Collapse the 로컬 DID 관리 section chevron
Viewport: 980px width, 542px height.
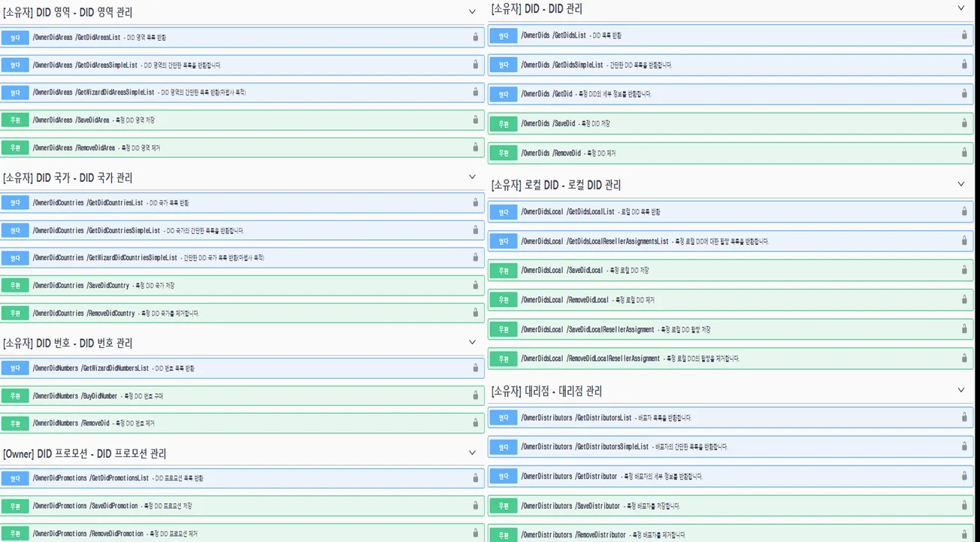[x=960, y=184]
